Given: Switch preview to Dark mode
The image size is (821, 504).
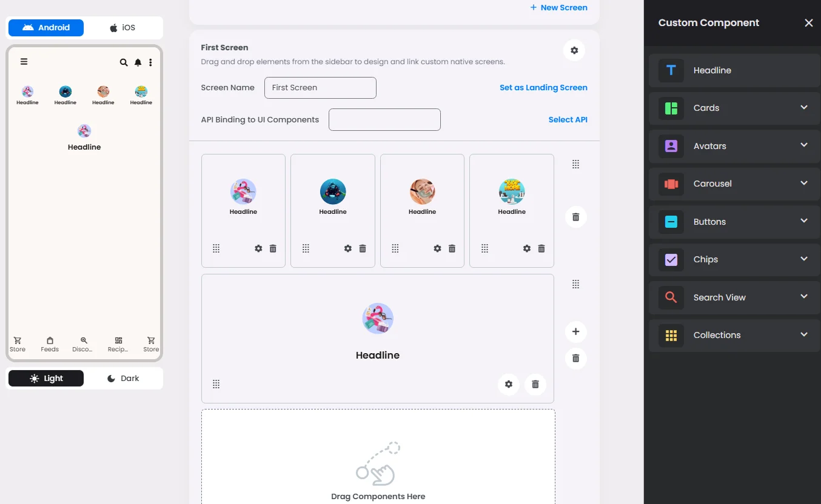Looking at the screenshot, I should point(123,378).
